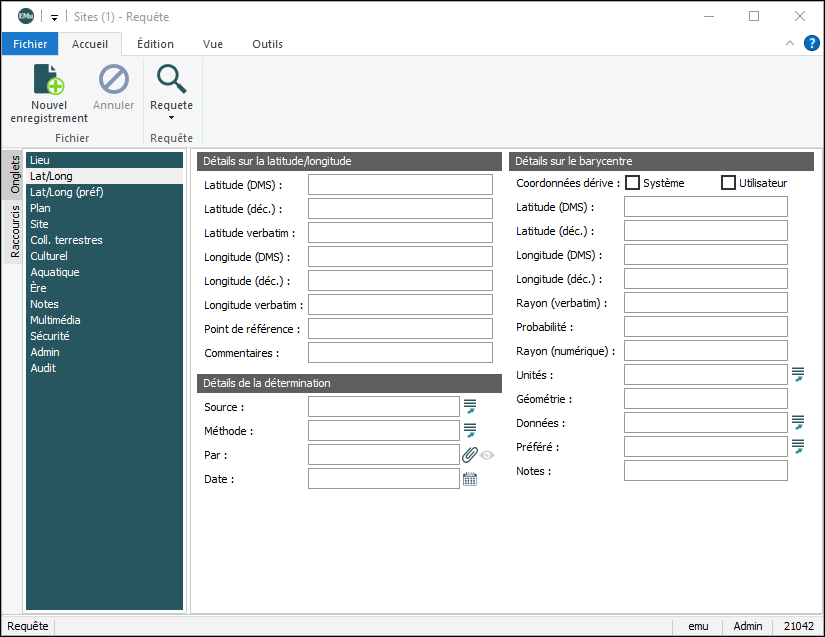Image resolution: width=825 pixels, height=637 pixels.
Task: Collapse the ribbon with the chevron arrow
Action: pyautogui.click(x=790, y=43)
